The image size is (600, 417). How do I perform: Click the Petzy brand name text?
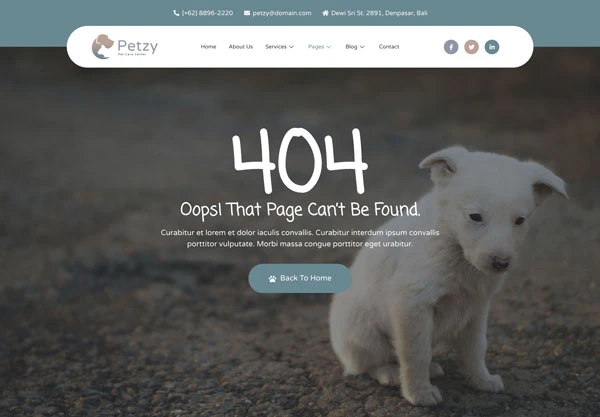(137, 46)
